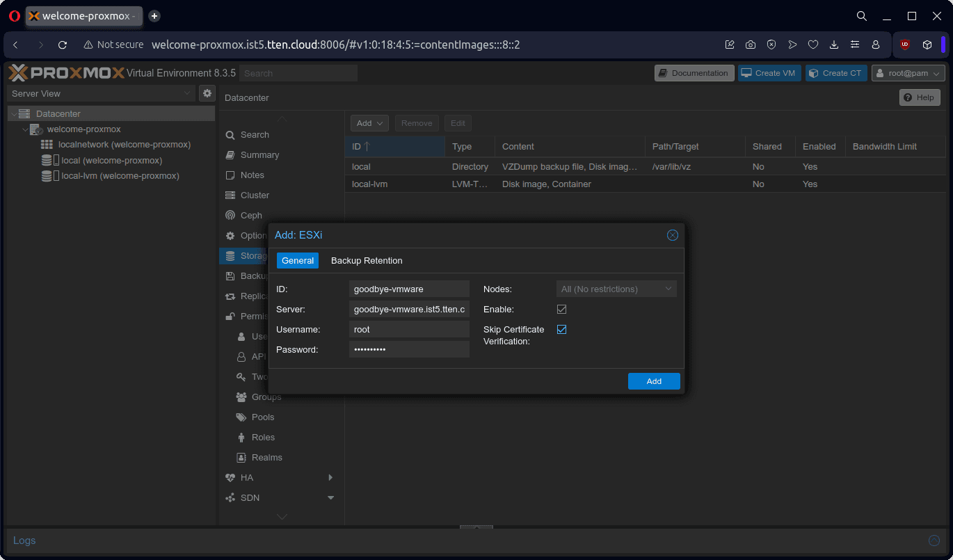Expand the HA submenu arrow

tap(330, 478)
